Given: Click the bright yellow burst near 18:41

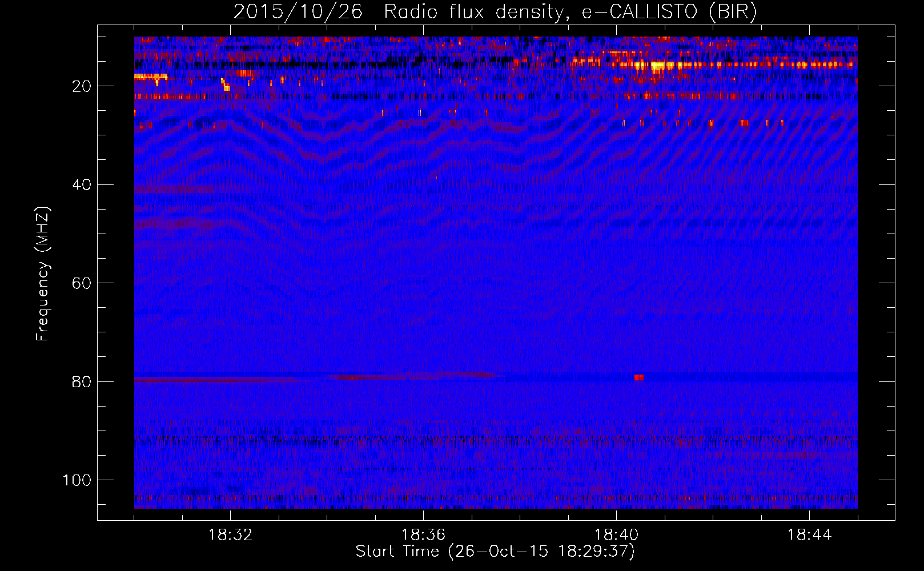Looking at the screenshot, I should 658,66.
